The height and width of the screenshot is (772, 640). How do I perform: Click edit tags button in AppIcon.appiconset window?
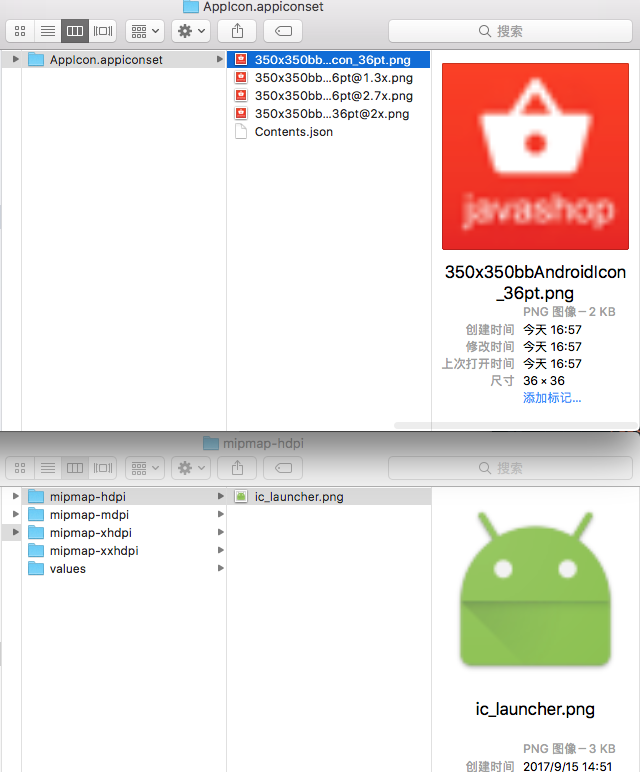pos(283,31)
